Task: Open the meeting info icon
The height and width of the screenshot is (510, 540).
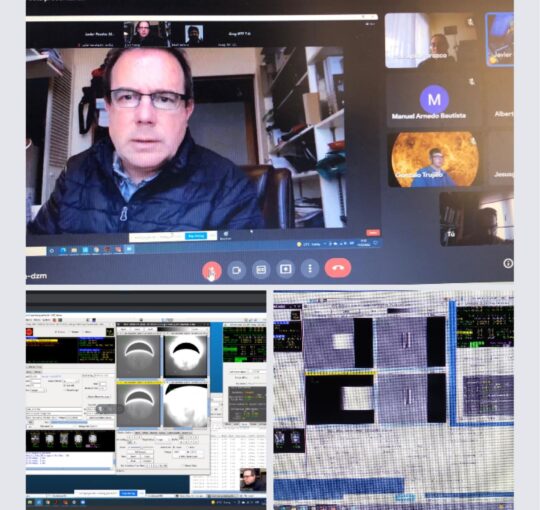Action: [x=508, y=263]
